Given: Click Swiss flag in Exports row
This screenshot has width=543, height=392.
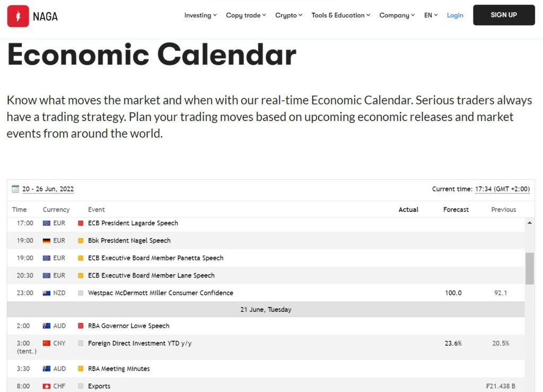Looking at the screenshot, I should point(47,386).
